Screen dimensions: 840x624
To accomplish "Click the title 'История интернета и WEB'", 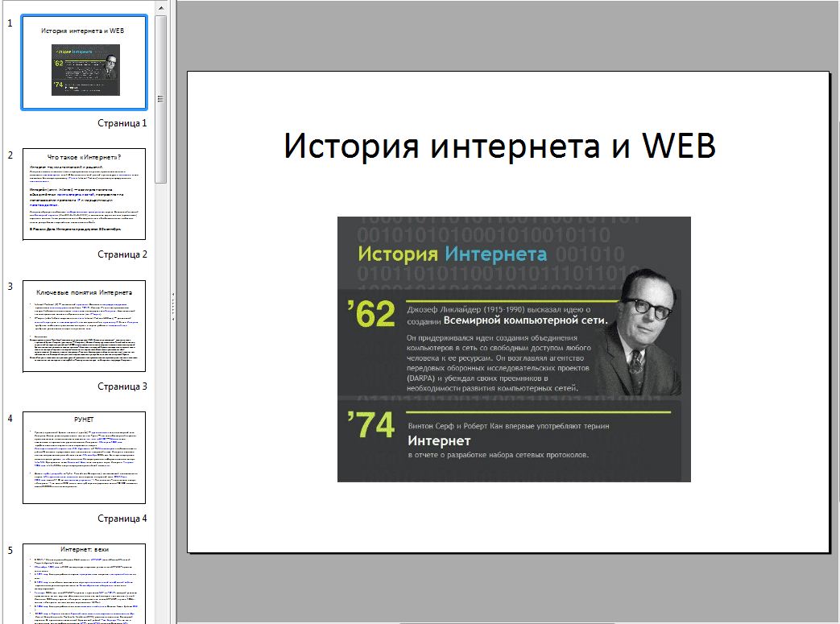I will point(499,146).
